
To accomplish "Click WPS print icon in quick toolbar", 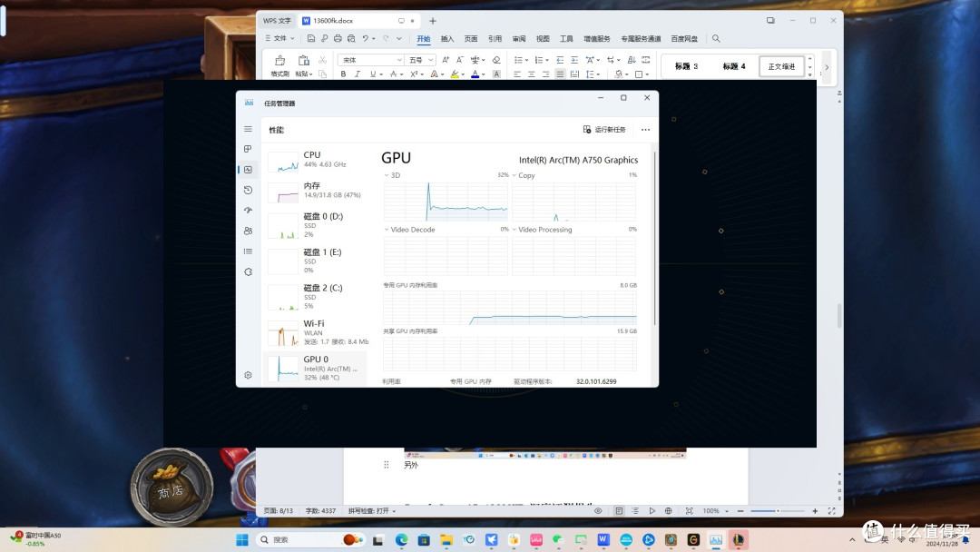I will [338, 39].
